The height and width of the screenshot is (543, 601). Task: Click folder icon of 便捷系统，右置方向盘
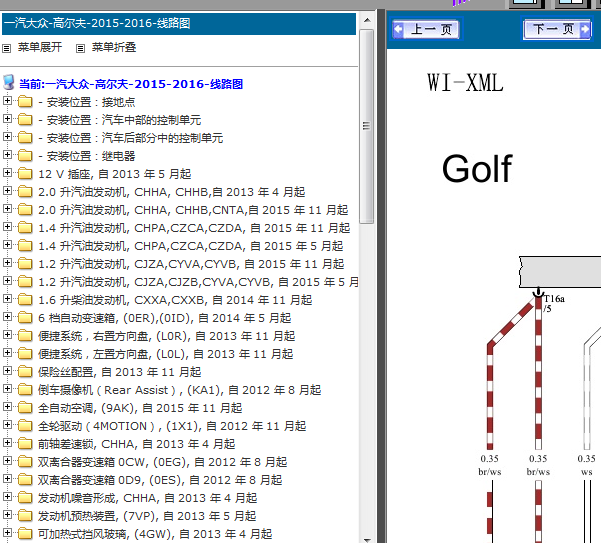[x=25, y=336]
